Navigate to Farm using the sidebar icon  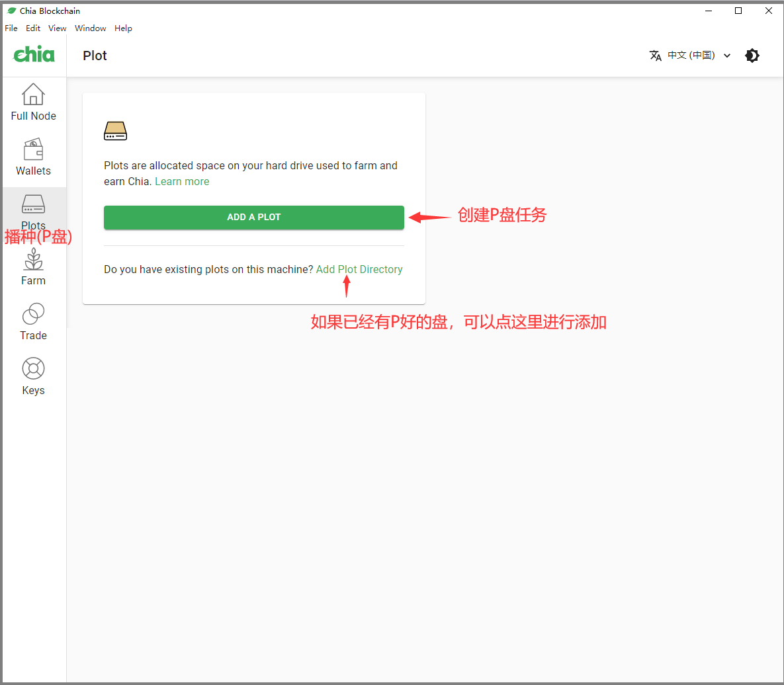tap(33, 266)
